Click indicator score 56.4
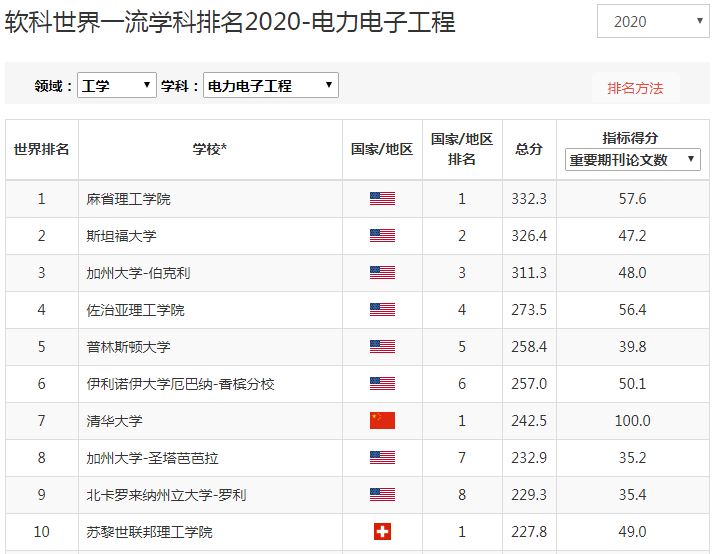This screenshot has width=714, height=554. (632, 310)
